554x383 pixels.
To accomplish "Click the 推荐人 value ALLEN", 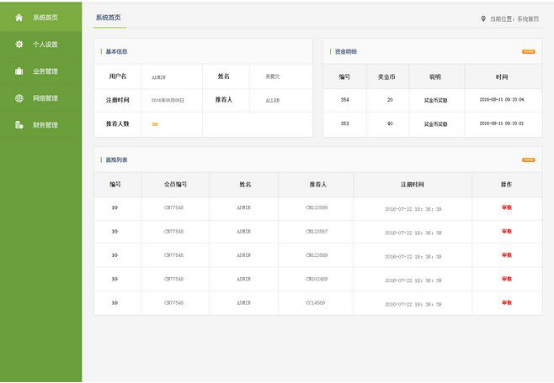I will pos(273,101).
